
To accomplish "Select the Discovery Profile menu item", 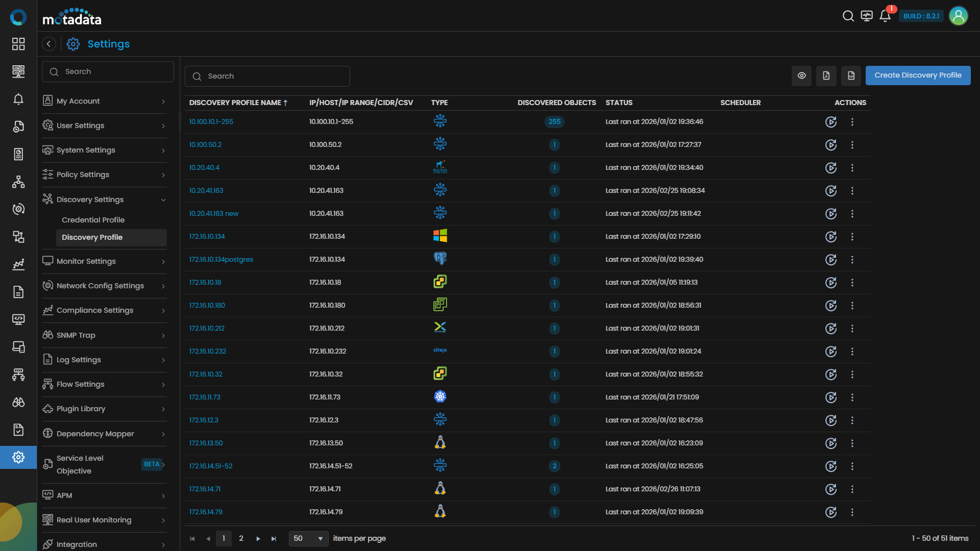I will click(x=92, y=237).
